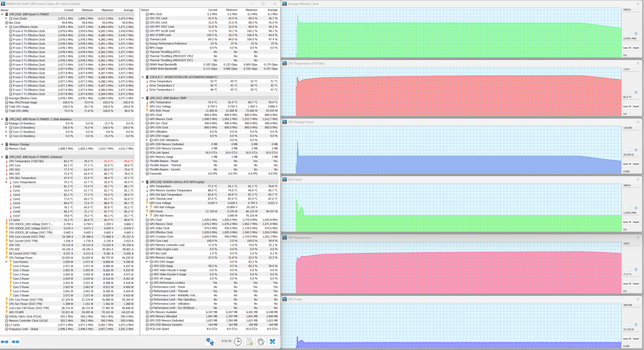Image resolution: width=644 pixels, height=350 pixels.
Task: Expand GPU Rail Voltages entry
Action: [147, 207]
